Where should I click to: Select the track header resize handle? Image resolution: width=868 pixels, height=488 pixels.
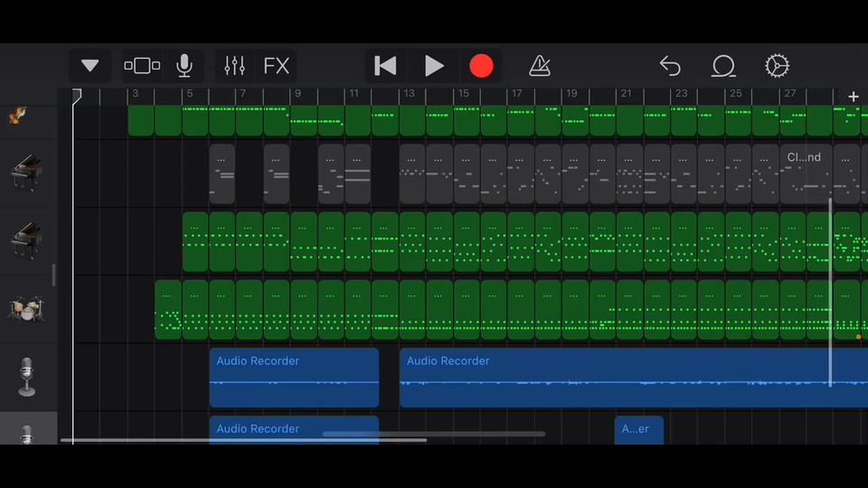coord(53,275)
